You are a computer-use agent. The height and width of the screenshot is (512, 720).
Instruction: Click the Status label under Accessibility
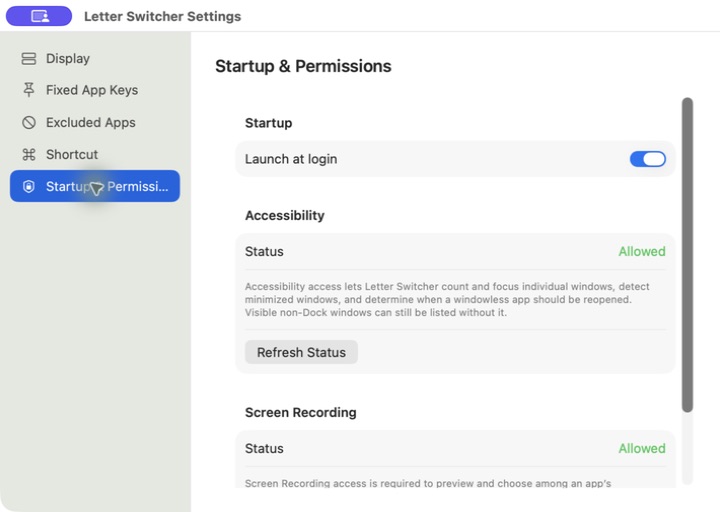point(264,252)
